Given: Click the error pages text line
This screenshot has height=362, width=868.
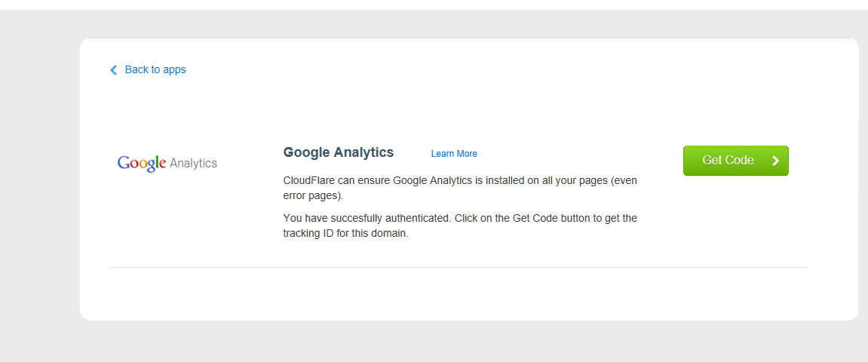Looking at the screenshot, I should click(313, 196).
